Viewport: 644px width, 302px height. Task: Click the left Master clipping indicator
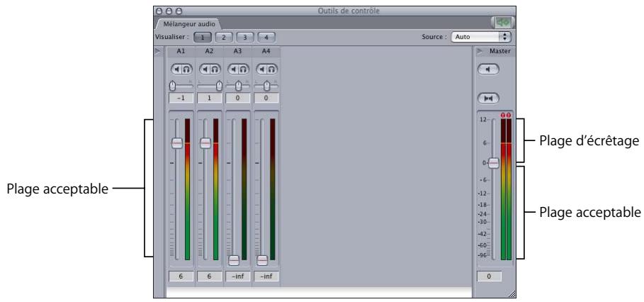click(x=503, y=116)
